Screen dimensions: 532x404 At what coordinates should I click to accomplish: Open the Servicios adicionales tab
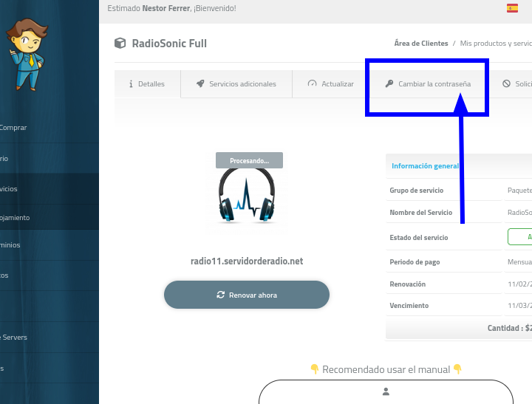click(236, 83)
